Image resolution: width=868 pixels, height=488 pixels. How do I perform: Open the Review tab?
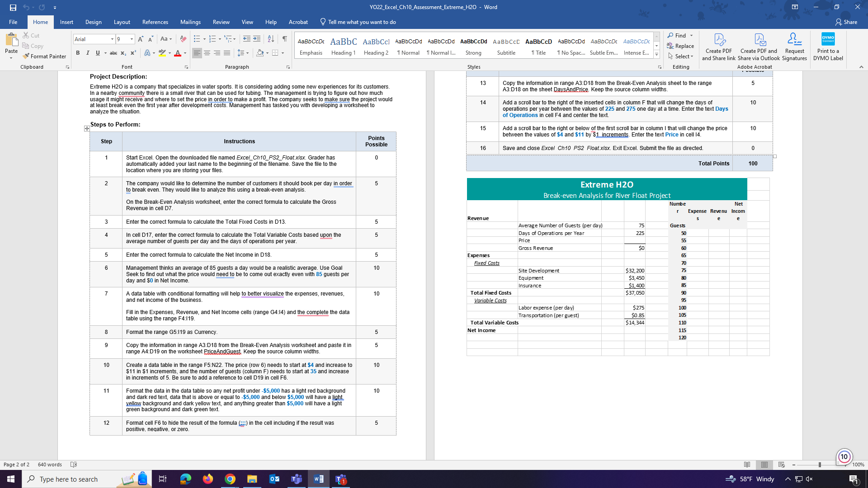221,22
